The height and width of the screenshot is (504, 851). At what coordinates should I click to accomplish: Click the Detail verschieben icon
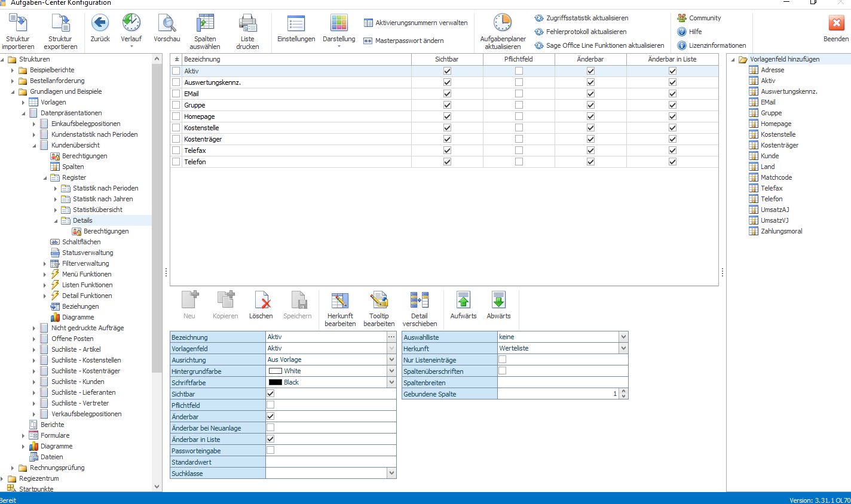tap(420, 300)
